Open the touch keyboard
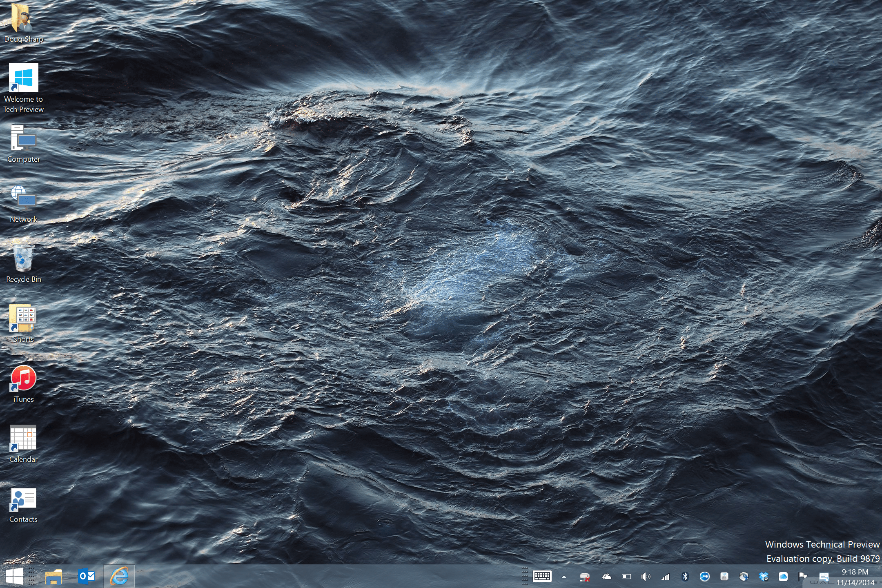 point(542,576)
